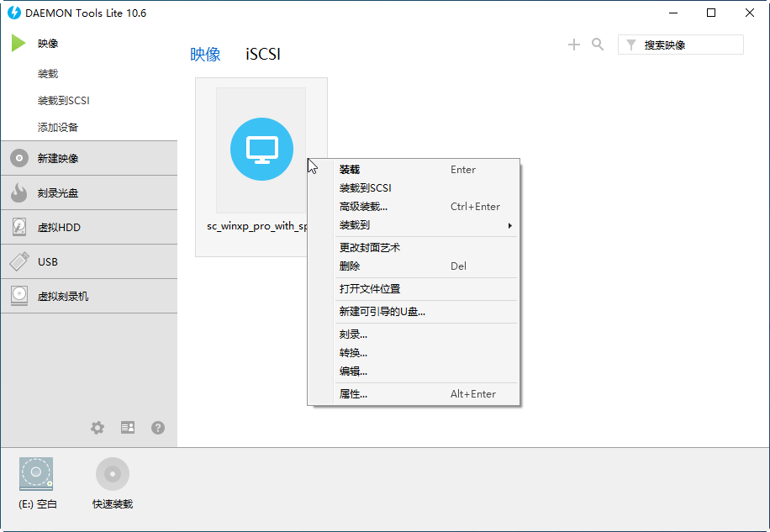The image size is (770, 532).
Task: Select the (E:) 空白 drive icon
Action: pyautogui.click(x=36, y=473)
